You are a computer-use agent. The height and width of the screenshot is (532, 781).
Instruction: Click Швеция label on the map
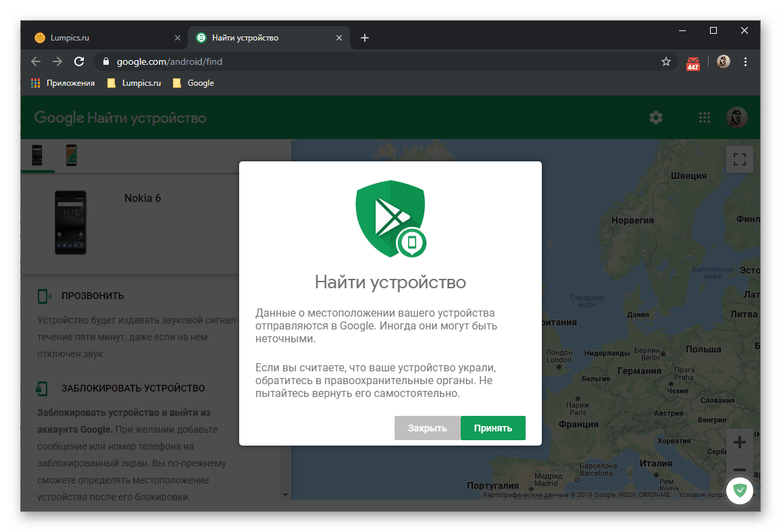pyautogui.click(x=688, y=176)
